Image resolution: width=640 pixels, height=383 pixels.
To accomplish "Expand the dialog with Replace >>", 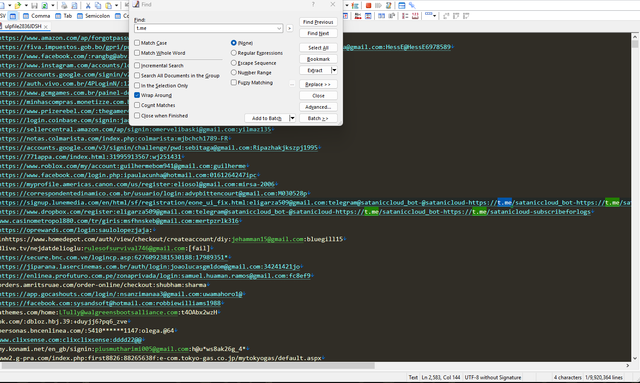I will click(318, 84).
